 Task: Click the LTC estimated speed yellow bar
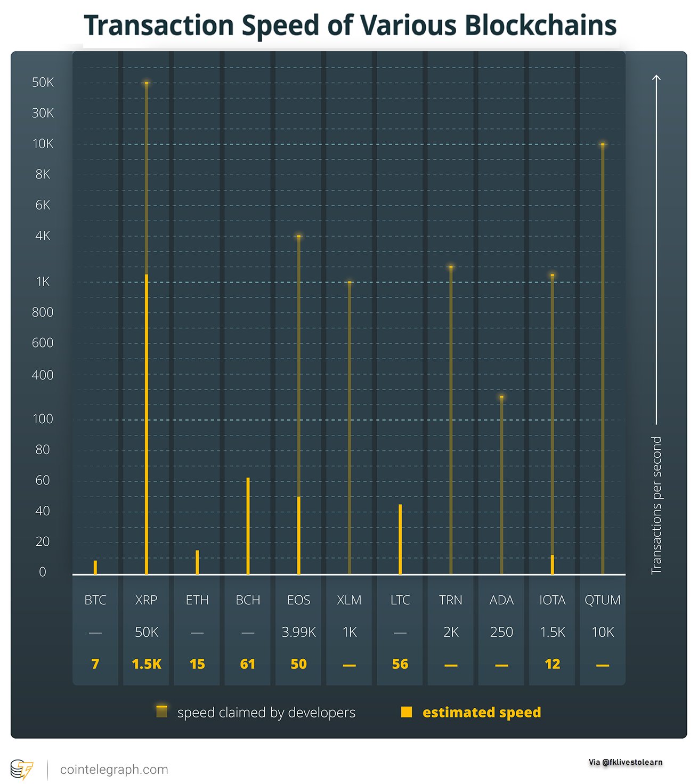coord(400,539)
